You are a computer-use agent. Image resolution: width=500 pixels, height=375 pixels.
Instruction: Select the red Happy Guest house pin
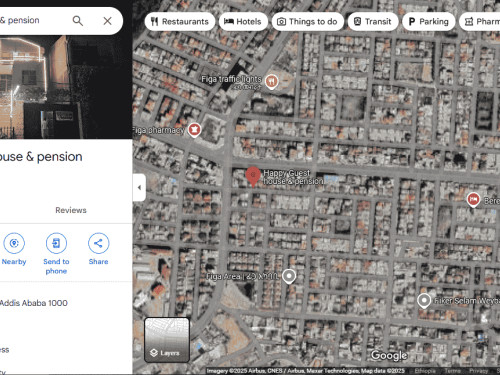click(253, 176)
